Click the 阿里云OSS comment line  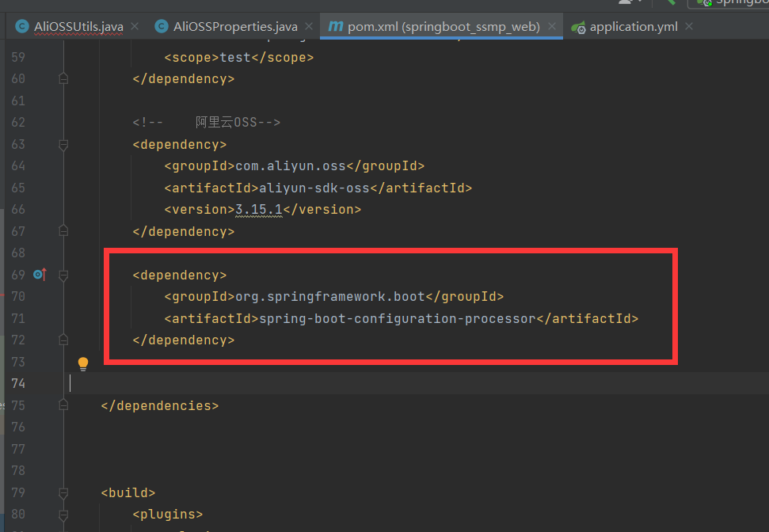click(207, 122)
